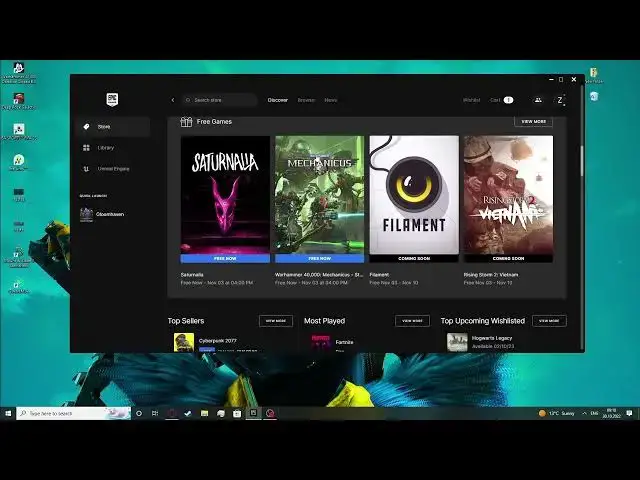Click View More next to Most Played
The image size is (640, 480).
[x=412, y=321]
